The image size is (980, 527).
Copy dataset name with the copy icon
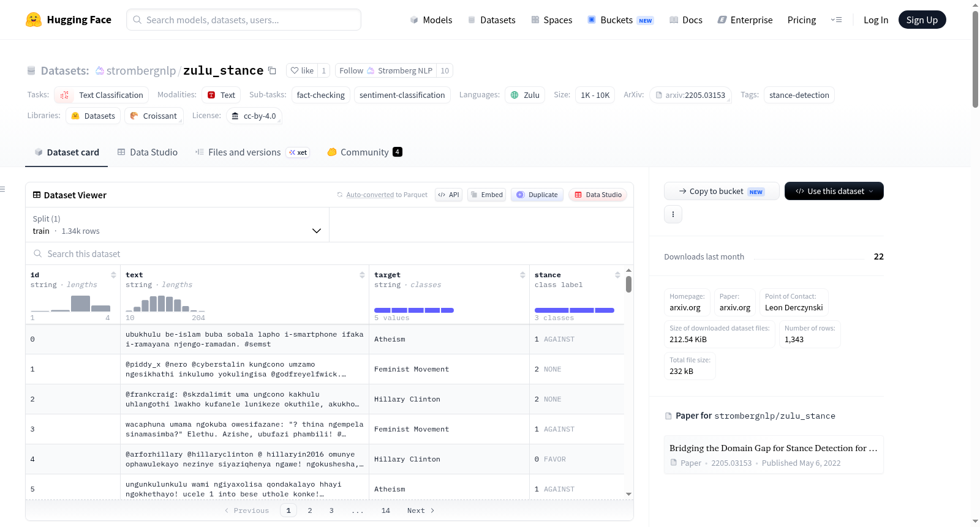(272, 70)
